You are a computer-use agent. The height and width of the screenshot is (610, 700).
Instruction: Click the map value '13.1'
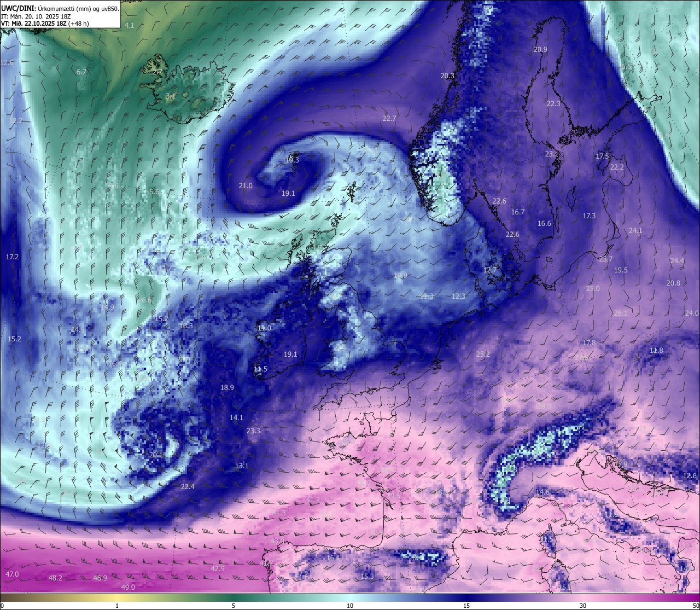tap(242, 466)
